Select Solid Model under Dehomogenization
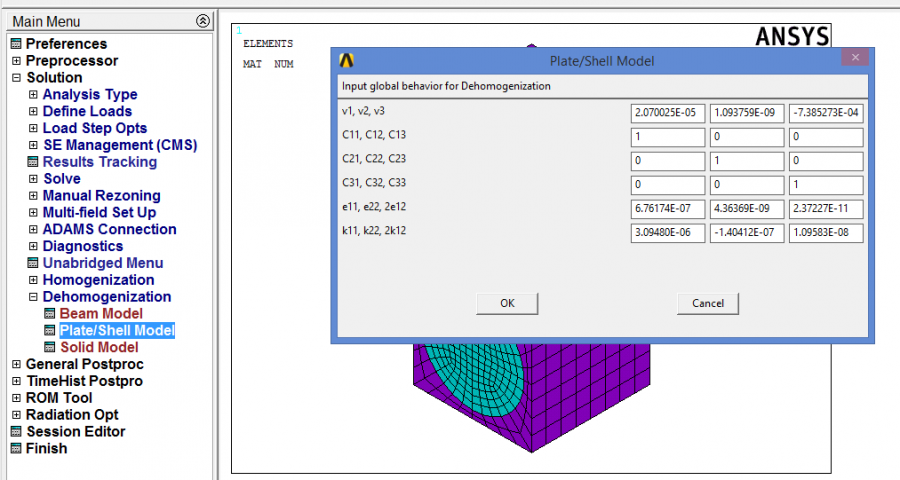900x480 pixels. pos(99,347)
